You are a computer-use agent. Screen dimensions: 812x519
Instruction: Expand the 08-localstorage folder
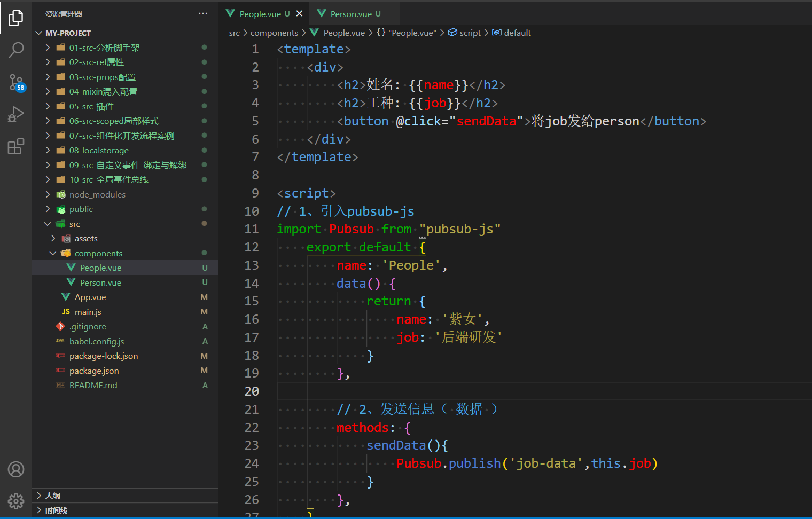coord(126,151)
